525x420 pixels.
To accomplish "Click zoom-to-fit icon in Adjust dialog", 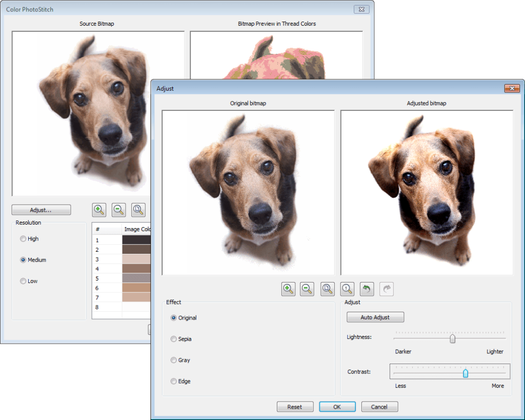I will 328,289.
